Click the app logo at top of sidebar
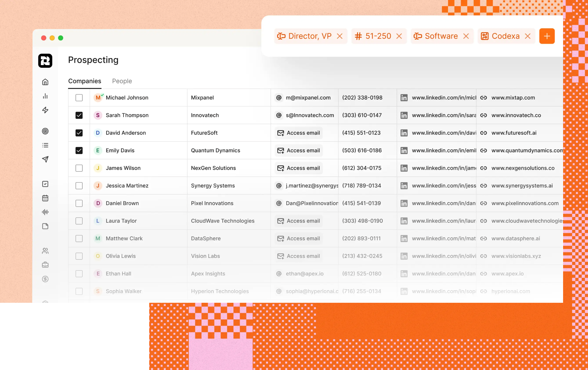The image size is (588, 370). click(45, 61)
